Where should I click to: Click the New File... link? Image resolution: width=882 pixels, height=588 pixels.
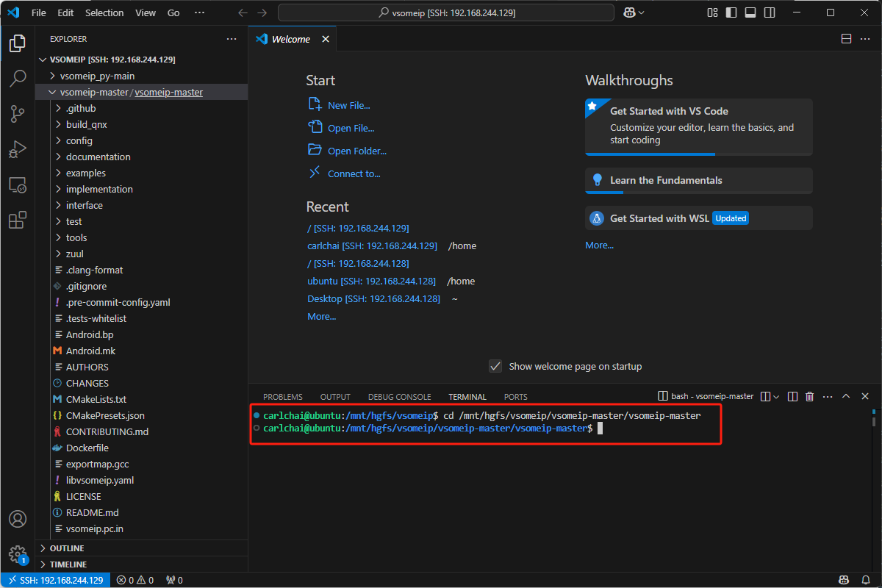349,105
